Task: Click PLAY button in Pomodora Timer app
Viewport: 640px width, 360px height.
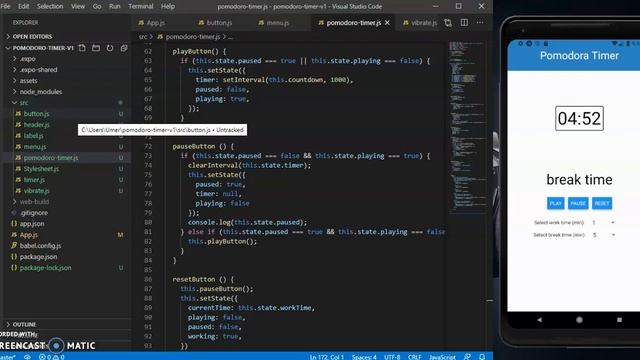Action: 556,203
